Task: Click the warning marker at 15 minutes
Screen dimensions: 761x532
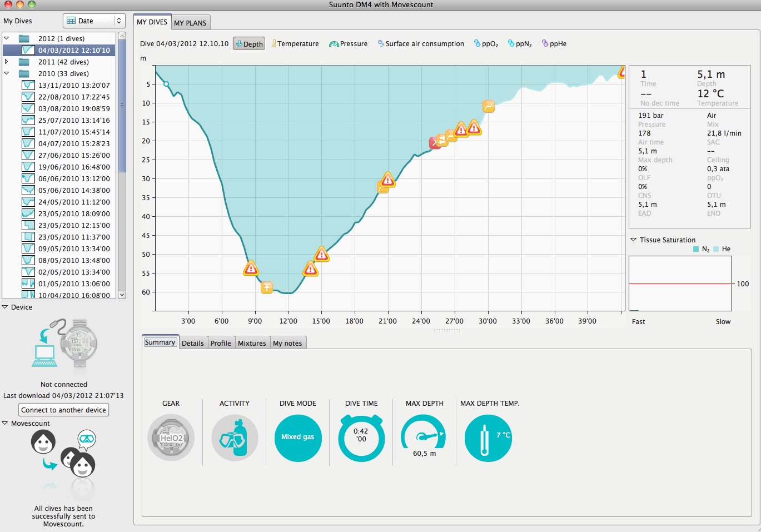Action: (x=321, y=254)
